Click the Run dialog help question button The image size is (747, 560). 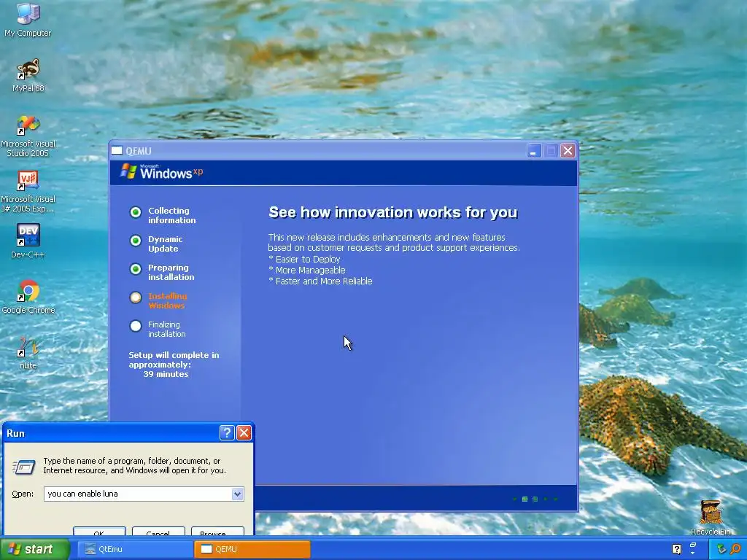pos(227,432)
